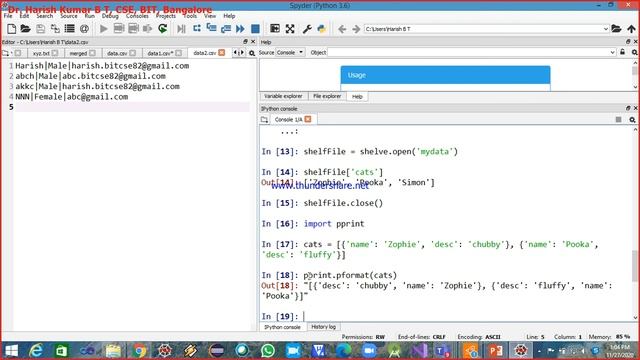Screen dimensions: 640x360
Task: Close the data2.csv editor tab
Action: (222, 53)
